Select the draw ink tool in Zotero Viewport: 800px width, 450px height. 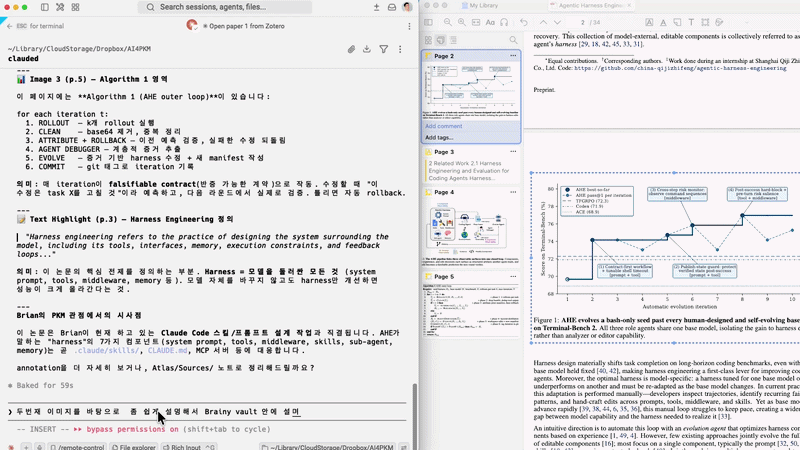(719, 22)
